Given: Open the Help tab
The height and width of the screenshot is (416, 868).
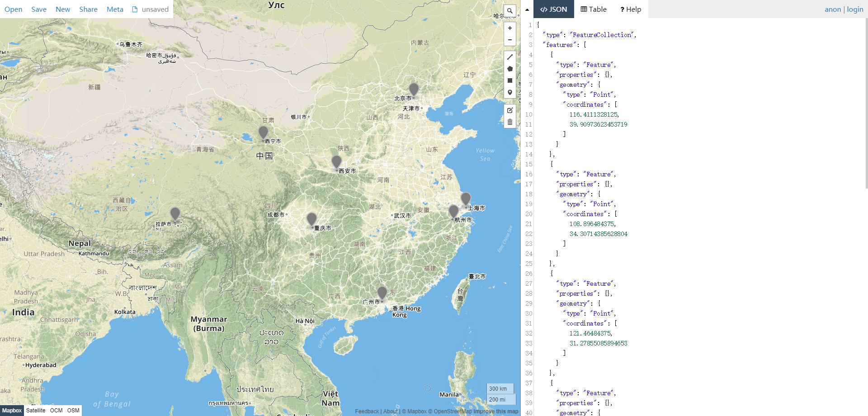Looking at the screenshot, I should coord(630,9).
